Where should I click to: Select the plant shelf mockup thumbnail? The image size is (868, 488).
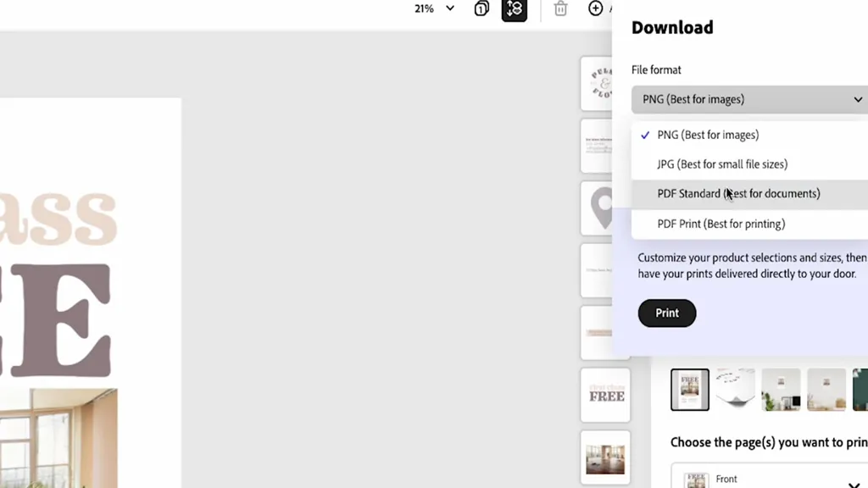(x=826, y=390)
